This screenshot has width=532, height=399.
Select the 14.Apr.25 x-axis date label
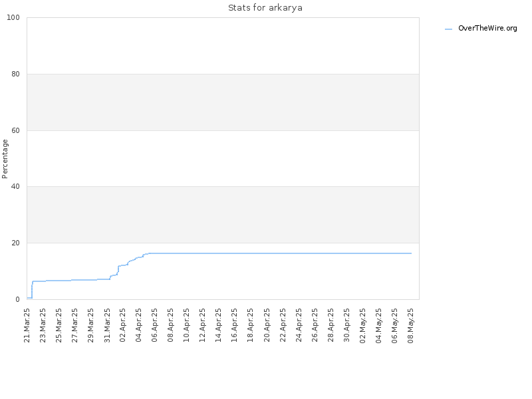pos(218,325)
